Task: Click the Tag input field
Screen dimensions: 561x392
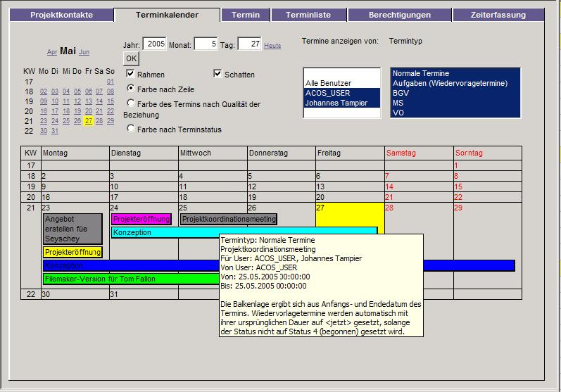Action: click(x=249, y=44)
